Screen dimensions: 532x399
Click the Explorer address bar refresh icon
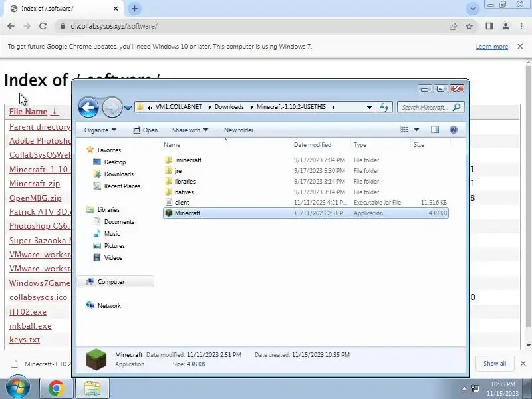point(384,107)
